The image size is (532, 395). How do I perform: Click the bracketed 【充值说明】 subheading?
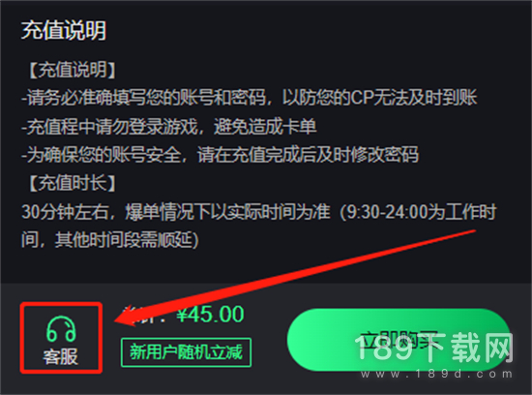click(x=72, y=70)
